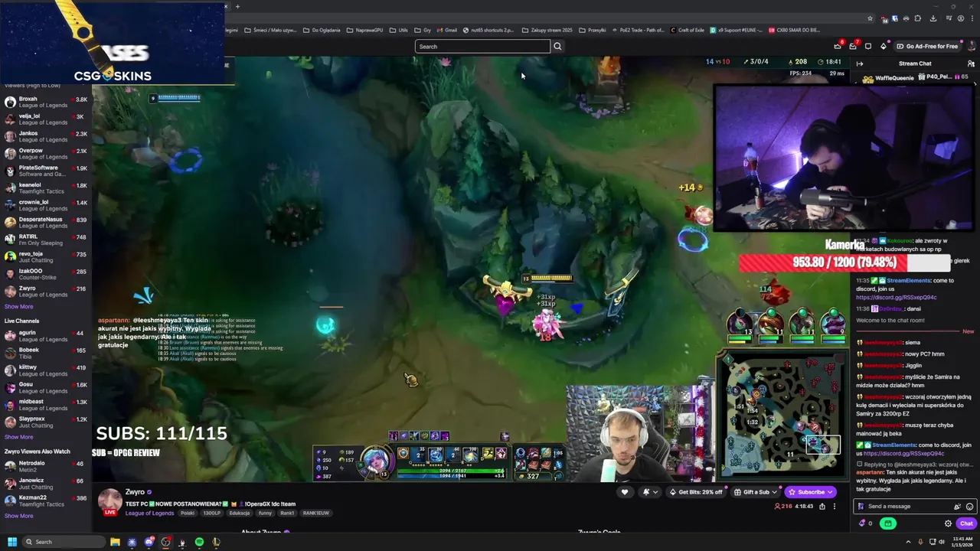This screenshot has width=980, height=551.
Task: Collapse the Stream Chat panel arrow
Action: coord(860,64)
